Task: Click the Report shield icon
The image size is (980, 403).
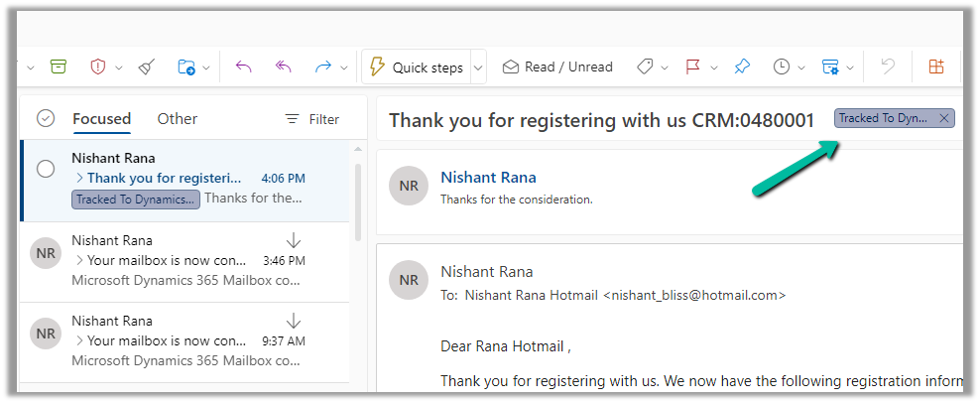Action: point(98,67)
